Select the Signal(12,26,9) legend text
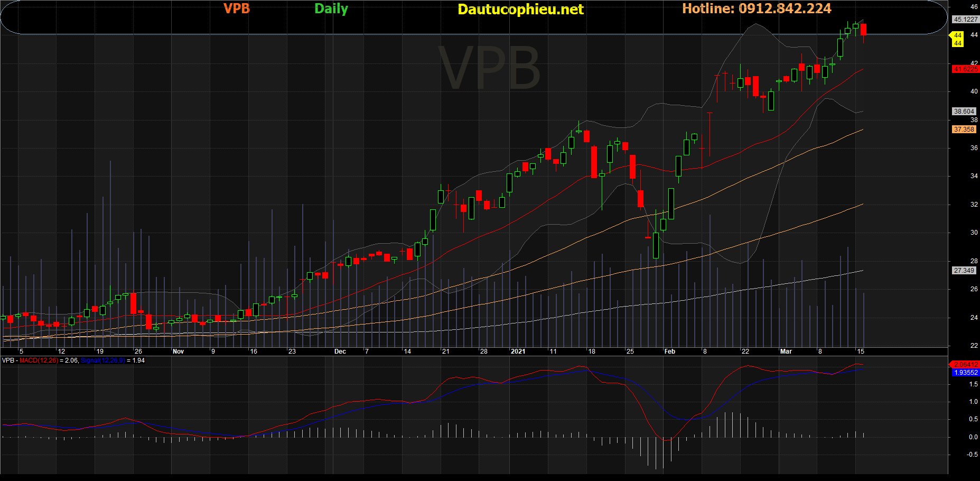Viewport: 980px width, 481px height. (x=102, y=360)
